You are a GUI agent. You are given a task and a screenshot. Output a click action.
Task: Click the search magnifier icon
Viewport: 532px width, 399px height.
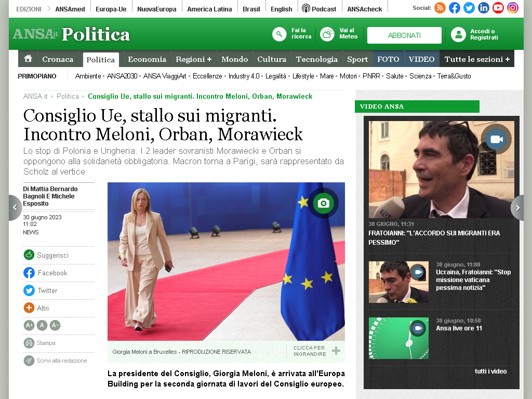(279, 34)
